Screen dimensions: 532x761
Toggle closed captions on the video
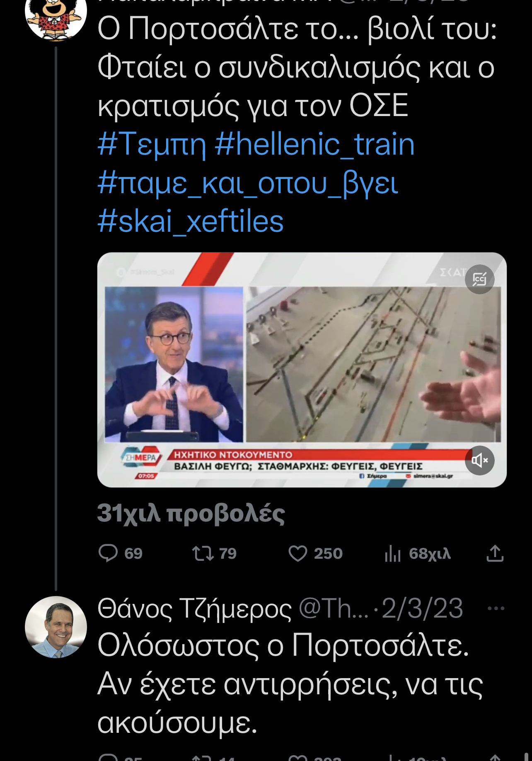point(479,279)
